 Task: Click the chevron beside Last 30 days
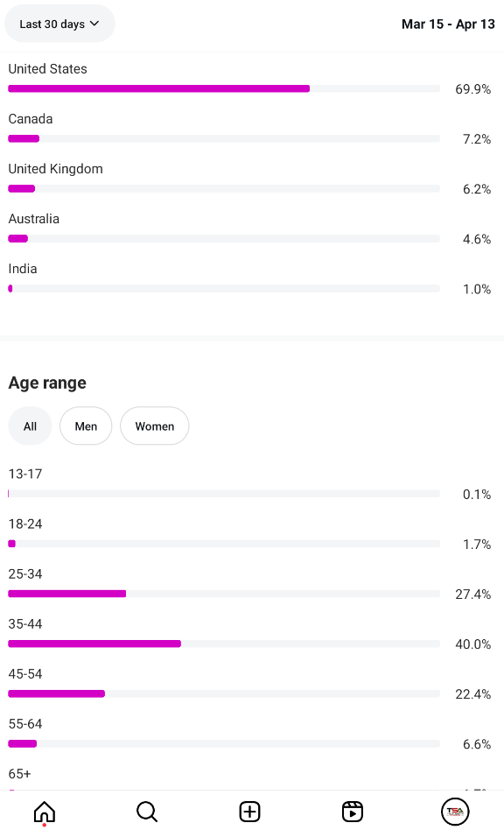click(94, 24)
